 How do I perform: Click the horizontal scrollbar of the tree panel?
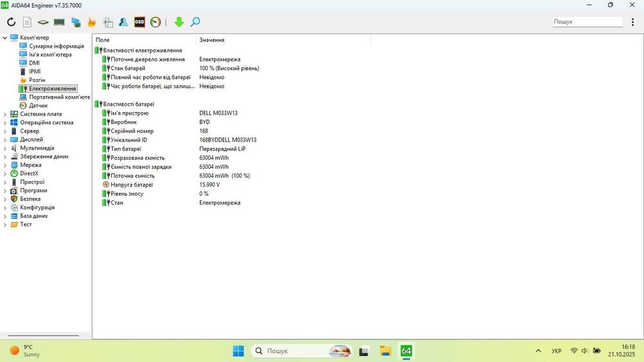(43, 336)
